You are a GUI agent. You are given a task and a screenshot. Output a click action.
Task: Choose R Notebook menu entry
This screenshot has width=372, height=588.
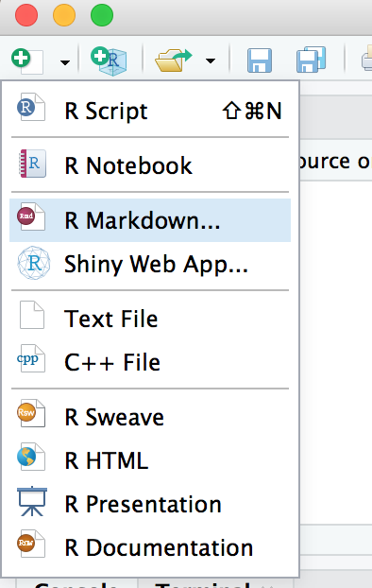[150, 165]
